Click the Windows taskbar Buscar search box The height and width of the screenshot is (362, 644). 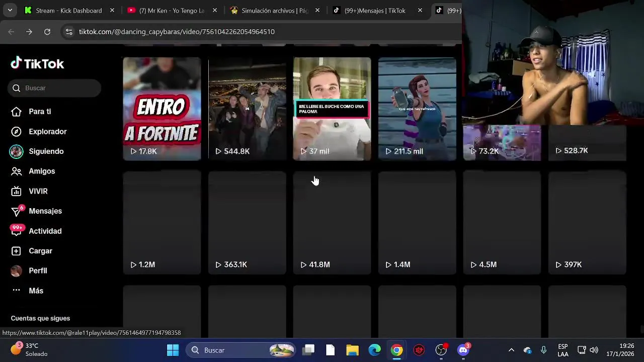click(x=241, y=350)
